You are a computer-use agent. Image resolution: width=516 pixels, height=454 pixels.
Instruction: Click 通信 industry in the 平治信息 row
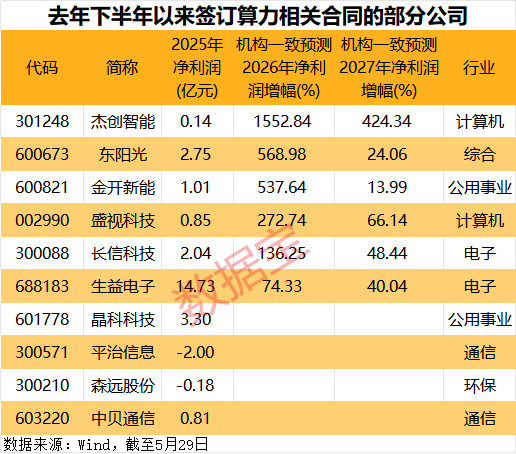(479, 352)
